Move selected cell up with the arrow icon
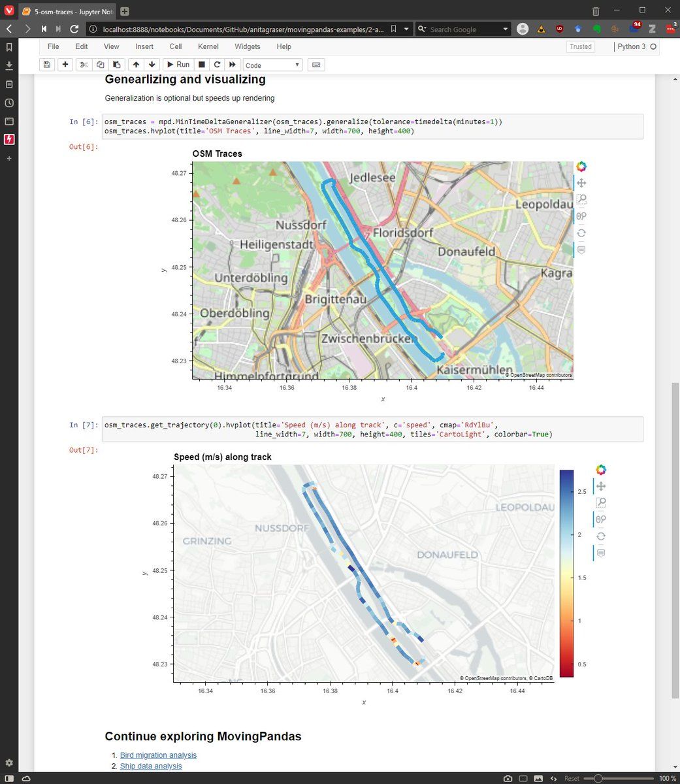 pyautogui.click(x=136, y=65)
